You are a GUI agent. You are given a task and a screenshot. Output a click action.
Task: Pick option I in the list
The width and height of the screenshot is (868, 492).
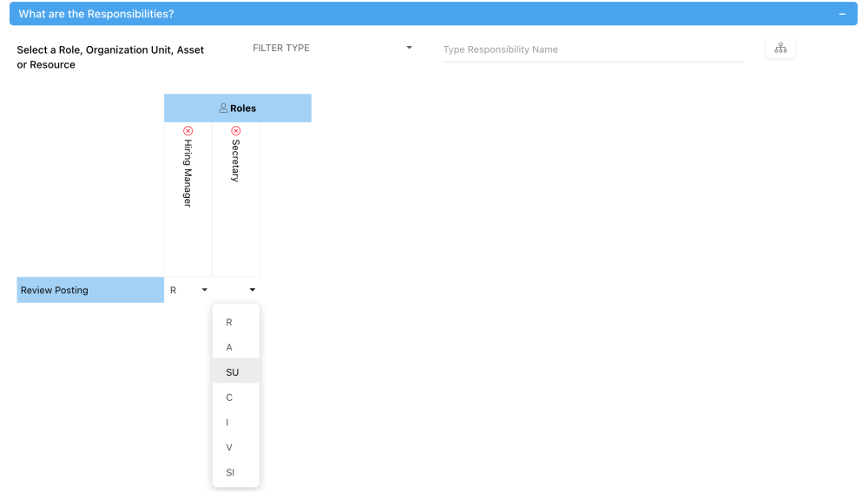pyautogui.click(x=236, y=423)
